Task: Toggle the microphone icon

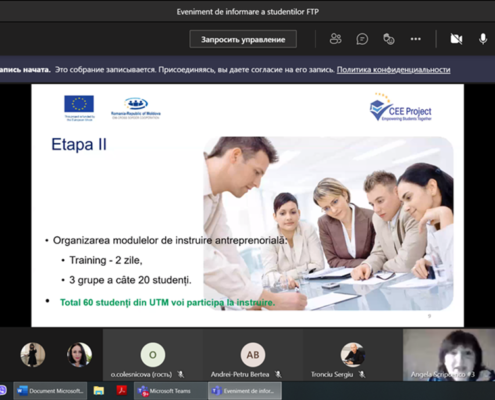Action: 483,39
